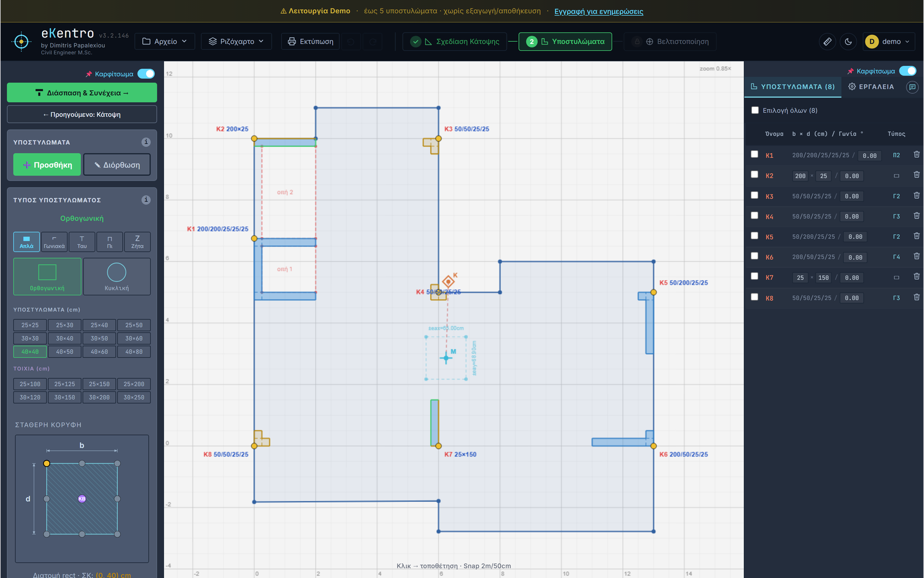Screen dimensions: 924x578
Task: Open the Ριζόχαρτο dropdown menu
Action: (x=236, y=42)
